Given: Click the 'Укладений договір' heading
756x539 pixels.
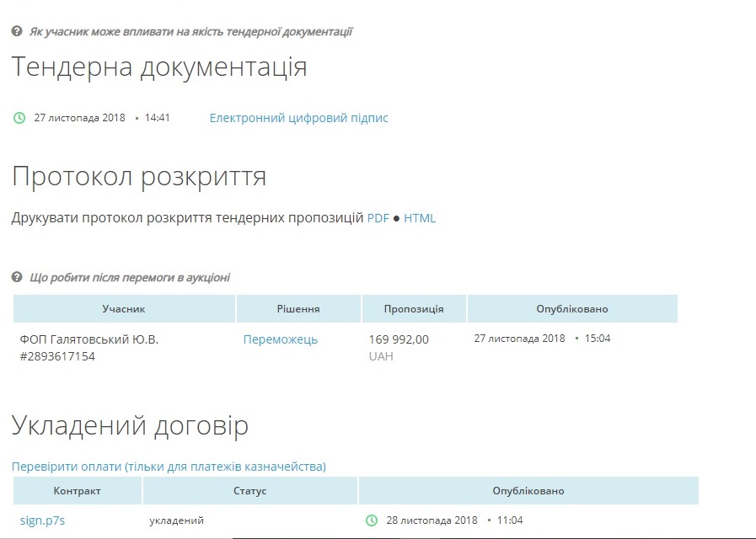Looking at the screenshot, I should tap(130, 426).
